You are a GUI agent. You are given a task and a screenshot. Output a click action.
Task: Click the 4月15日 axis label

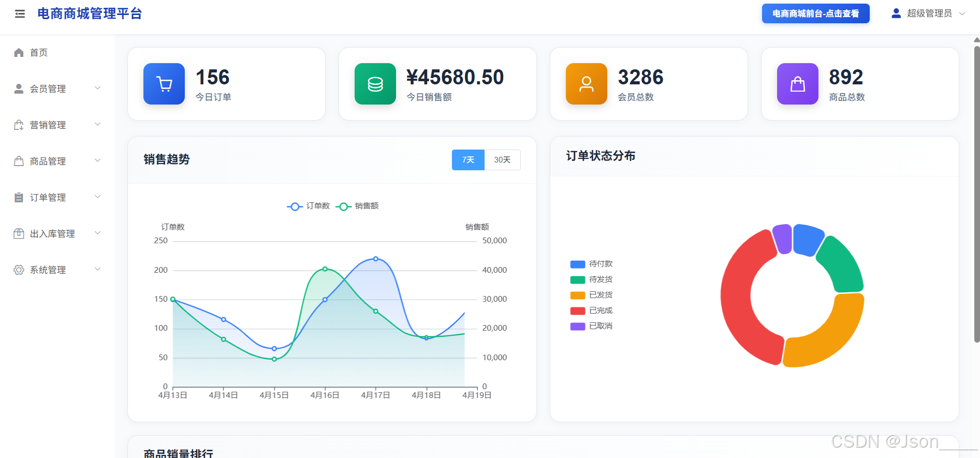274,395
